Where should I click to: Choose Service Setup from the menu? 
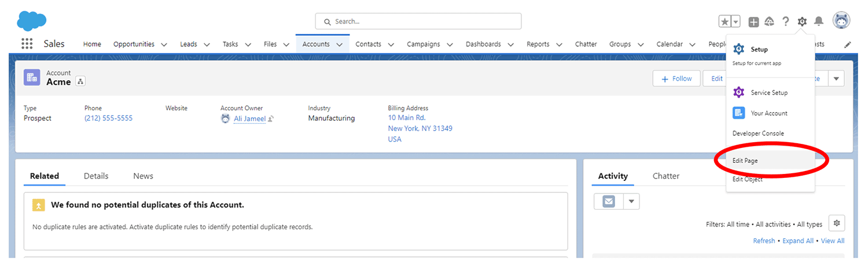pos(770,92)
